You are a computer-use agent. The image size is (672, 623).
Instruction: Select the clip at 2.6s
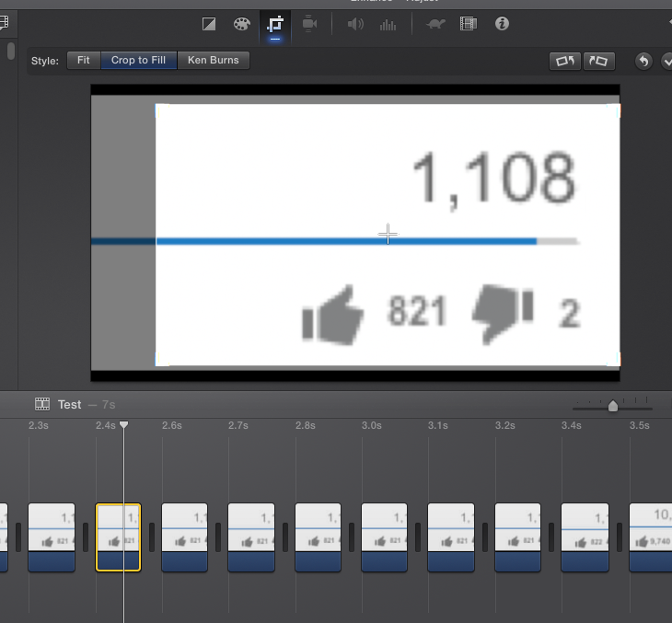point(184,537)
